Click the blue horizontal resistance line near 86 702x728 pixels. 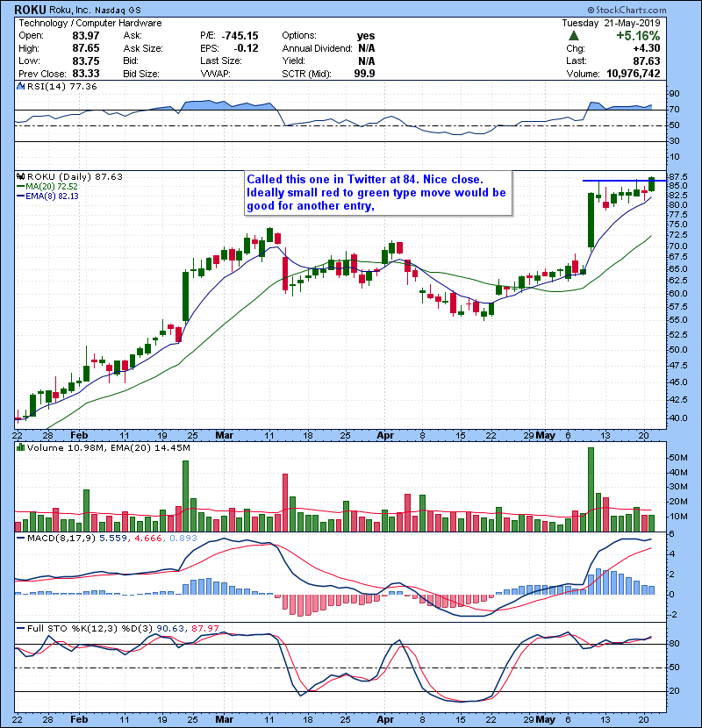click(x=625, y=181)
